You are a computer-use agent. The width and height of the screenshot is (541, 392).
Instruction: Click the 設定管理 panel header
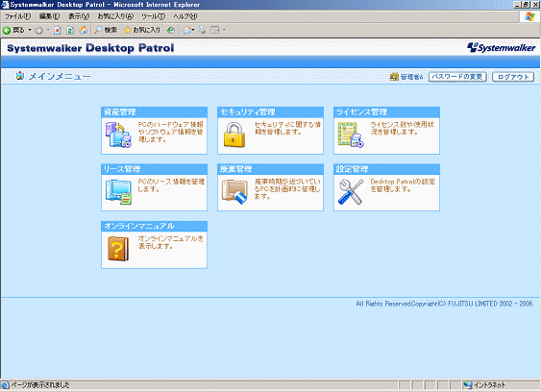[x=387, y=169]
